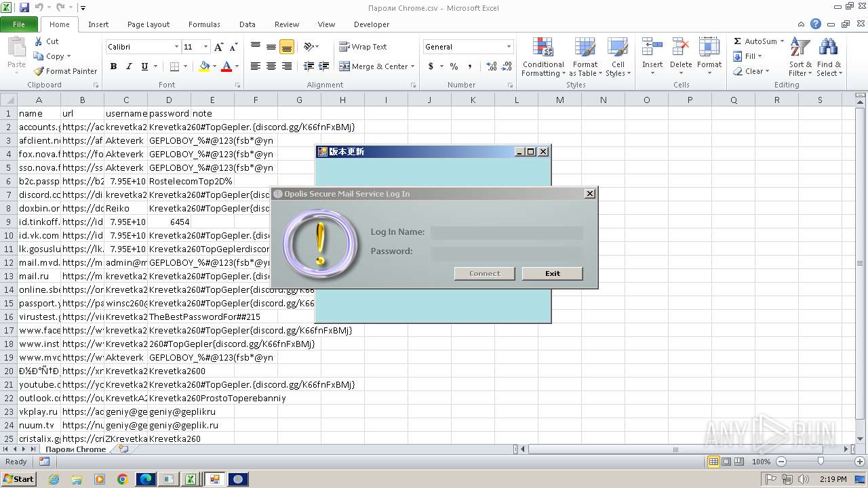Viewport: 868px width, 488px height.
Task: Center the cell text
Action: click(271, 66)
